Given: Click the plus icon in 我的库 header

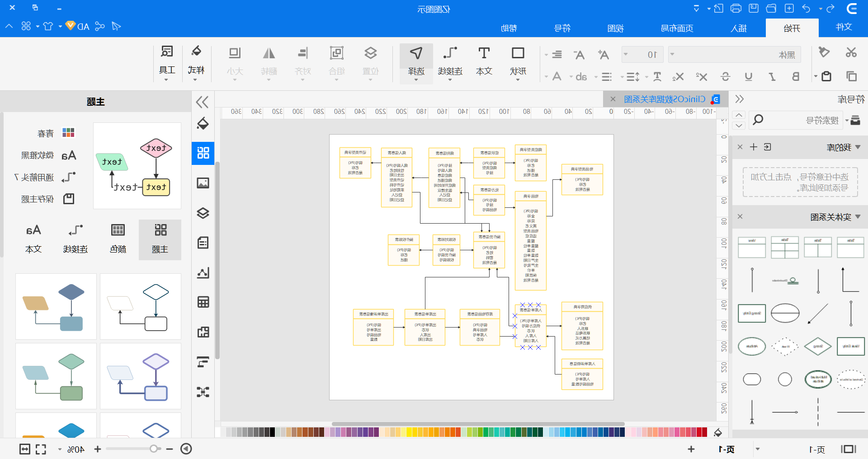Looking at the screenshot, I should click(753, 147).
